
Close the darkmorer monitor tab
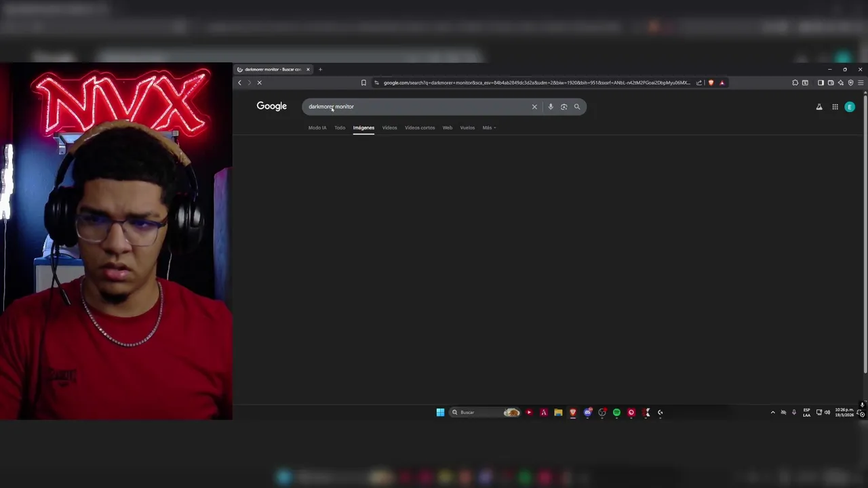(x=308, y=69)
